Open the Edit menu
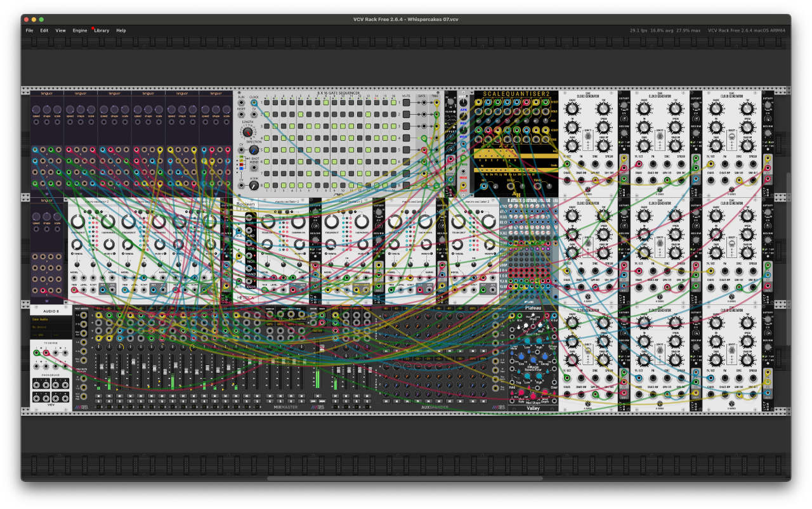Viewport: 812px width, 509px height. (44, 30)
